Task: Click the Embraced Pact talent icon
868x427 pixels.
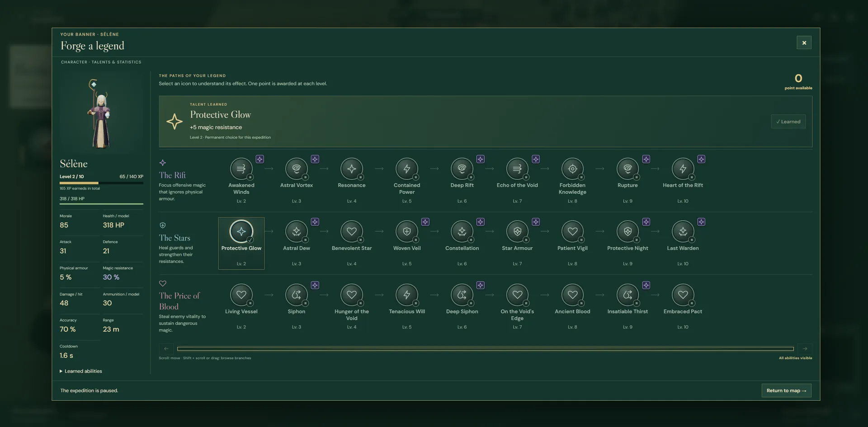Action: pyautogui.click(x=683, y=295)
